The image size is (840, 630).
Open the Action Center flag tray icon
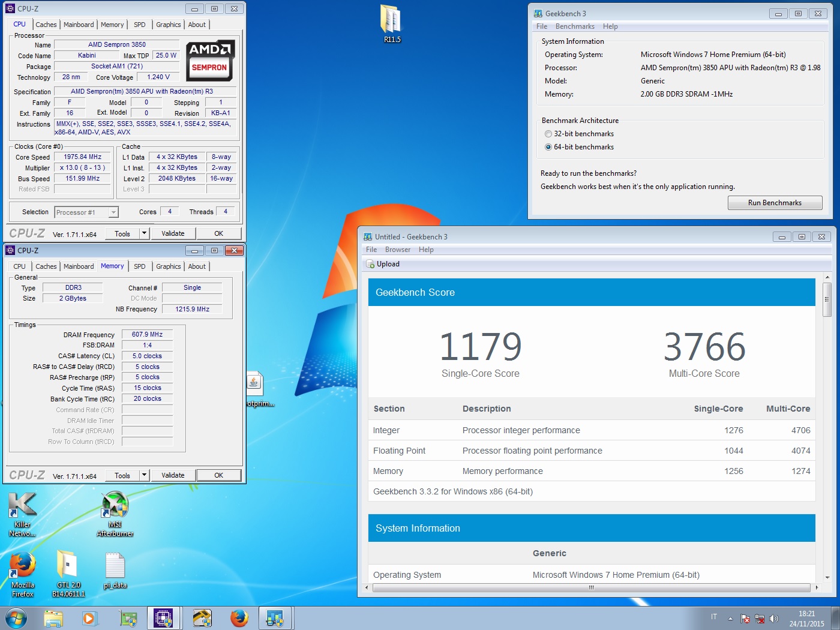click(745, 618)
